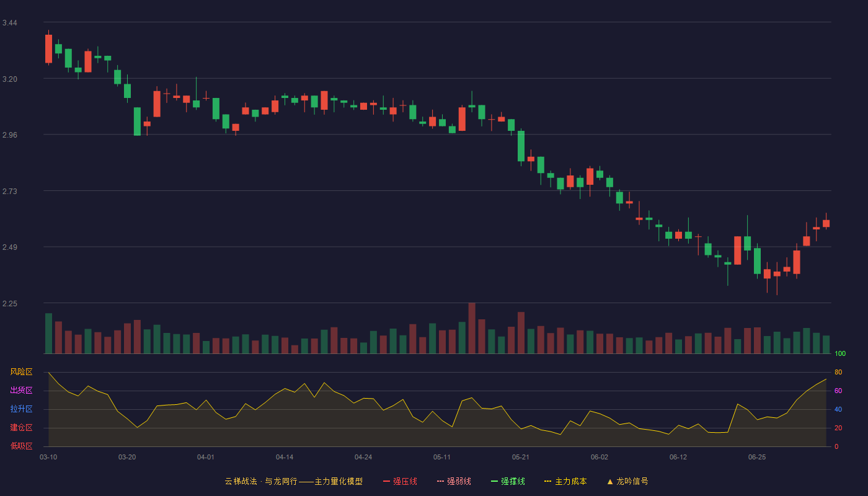Select the 风险区 zone label
868x496 pixels.
pos(21,372)
